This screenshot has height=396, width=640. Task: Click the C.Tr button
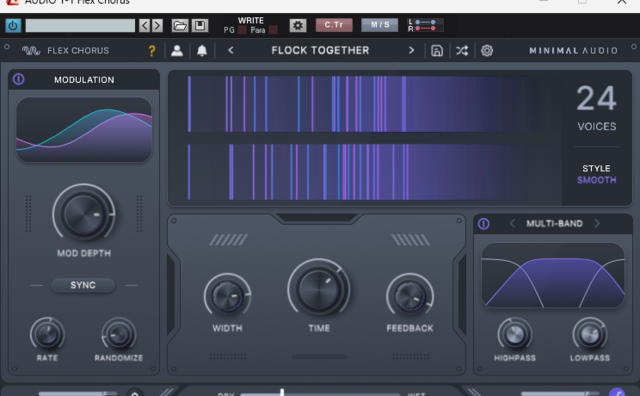[x=334, y=25]
